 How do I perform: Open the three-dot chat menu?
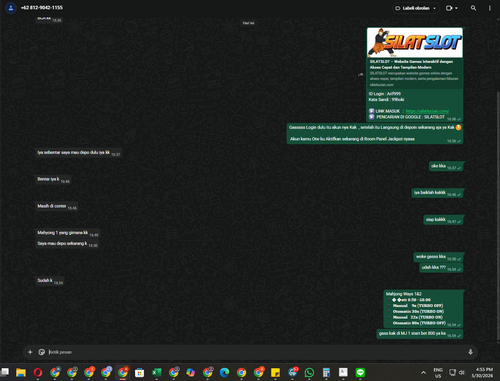pyautogui.click(x=490, y=8)
